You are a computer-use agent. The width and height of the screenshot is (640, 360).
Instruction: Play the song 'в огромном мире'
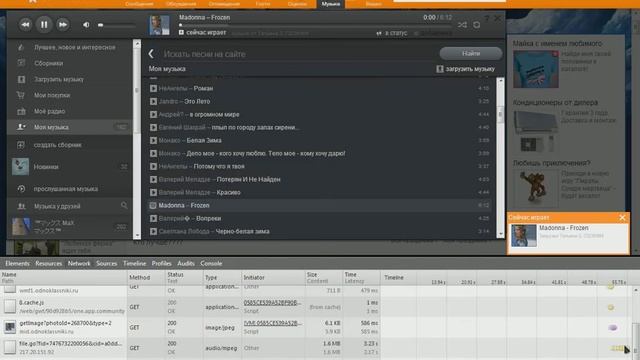click(153, 114)
